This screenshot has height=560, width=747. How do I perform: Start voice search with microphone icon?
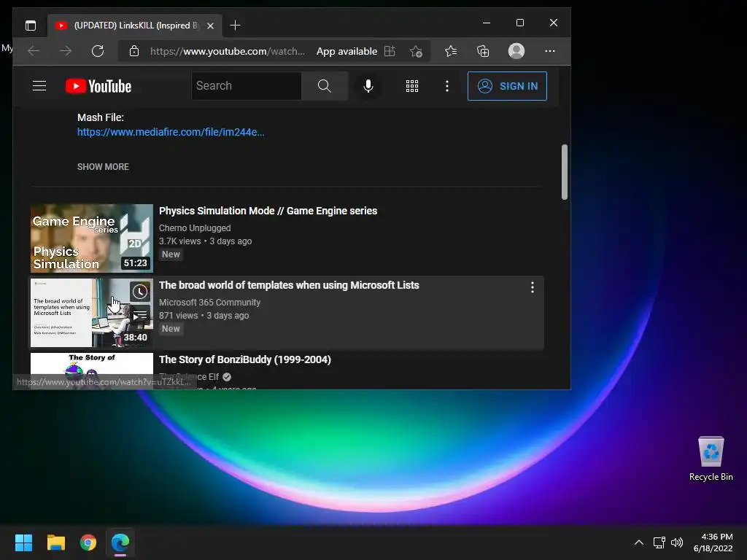pos(368,86)
